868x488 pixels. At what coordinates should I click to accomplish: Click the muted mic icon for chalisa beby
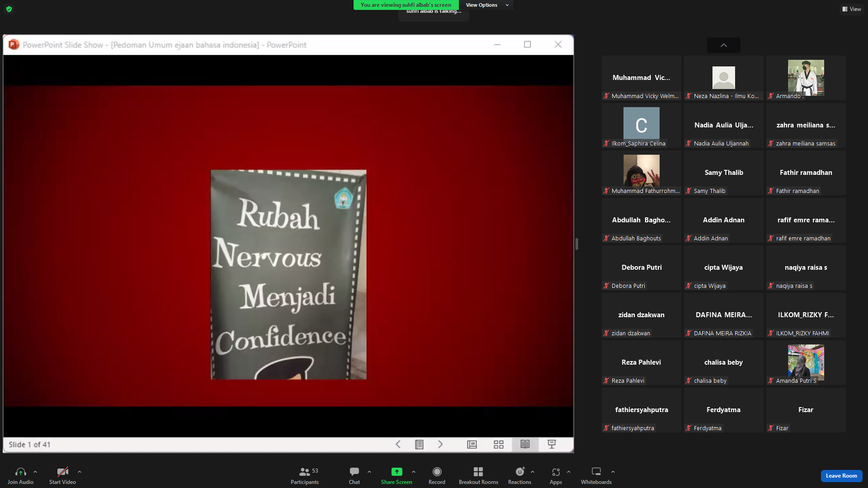coord(689,381)
